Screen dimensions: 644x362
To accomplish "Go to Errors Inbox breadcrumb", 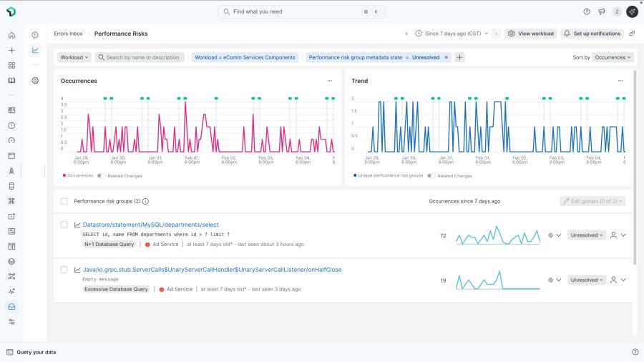I will (x=68, y=34).
